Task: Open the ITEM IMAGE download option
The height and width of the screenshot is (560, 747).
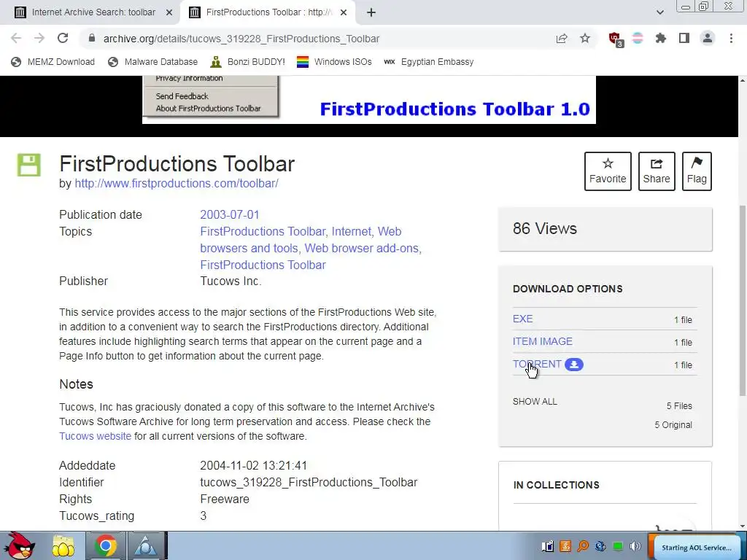Action: coord(543,341)
